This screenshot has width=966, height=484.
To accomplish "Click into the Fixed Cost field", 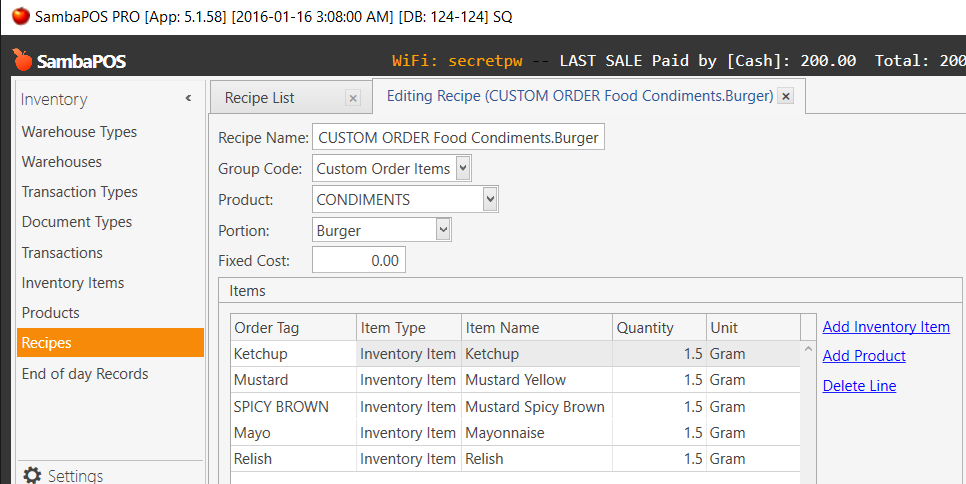I will 359,260.
